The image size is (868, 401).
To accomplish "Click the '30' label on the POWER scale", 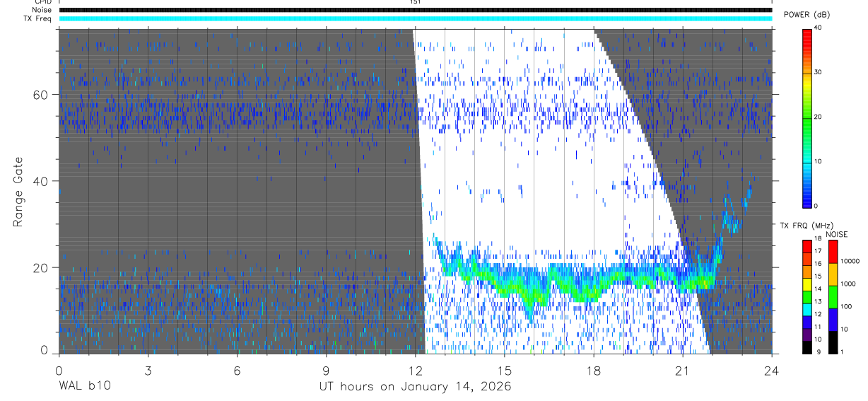I will pyautogui.click(x=819, y=73).
